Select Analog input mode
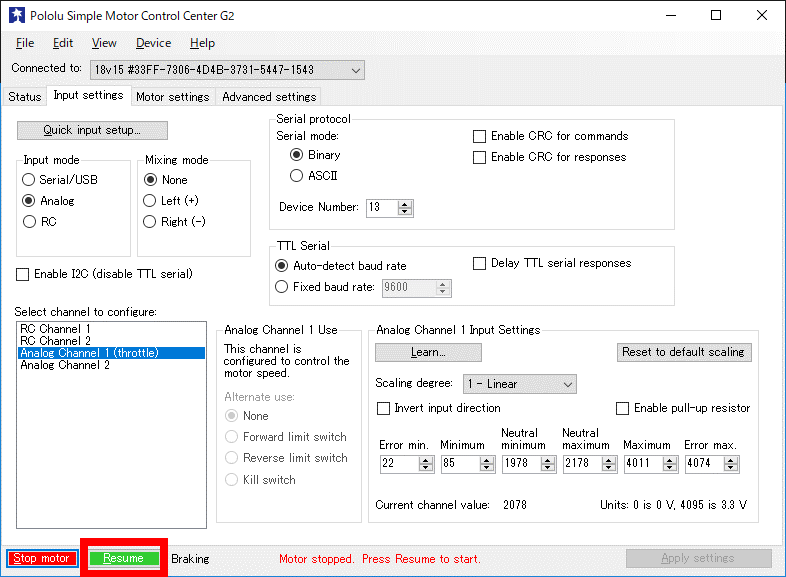The width and height of the screenshot is (786, 577). coord(49,201)
